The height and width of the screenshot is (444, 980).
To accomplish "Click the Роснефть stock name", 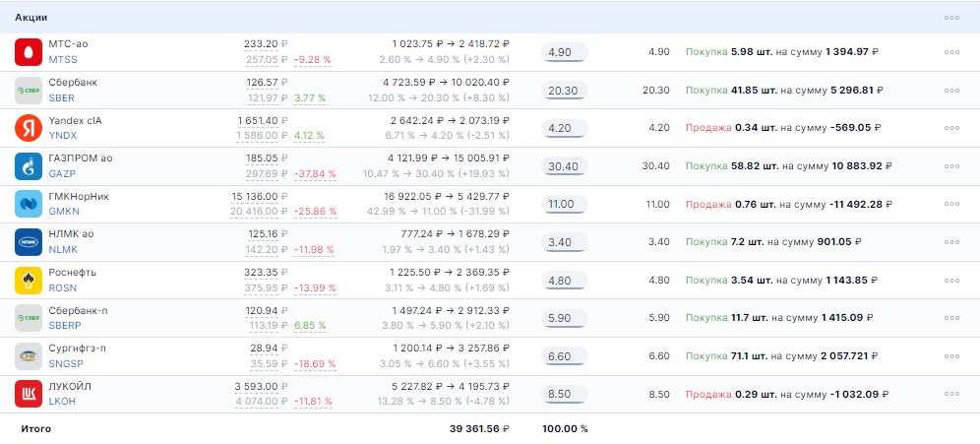I will 73,272.
